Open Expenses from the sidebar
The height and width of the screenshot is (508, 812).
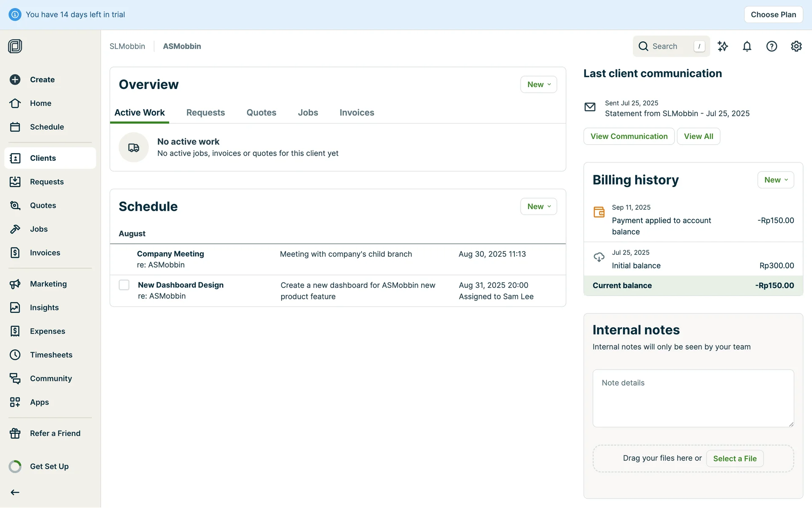pos(47,331)
